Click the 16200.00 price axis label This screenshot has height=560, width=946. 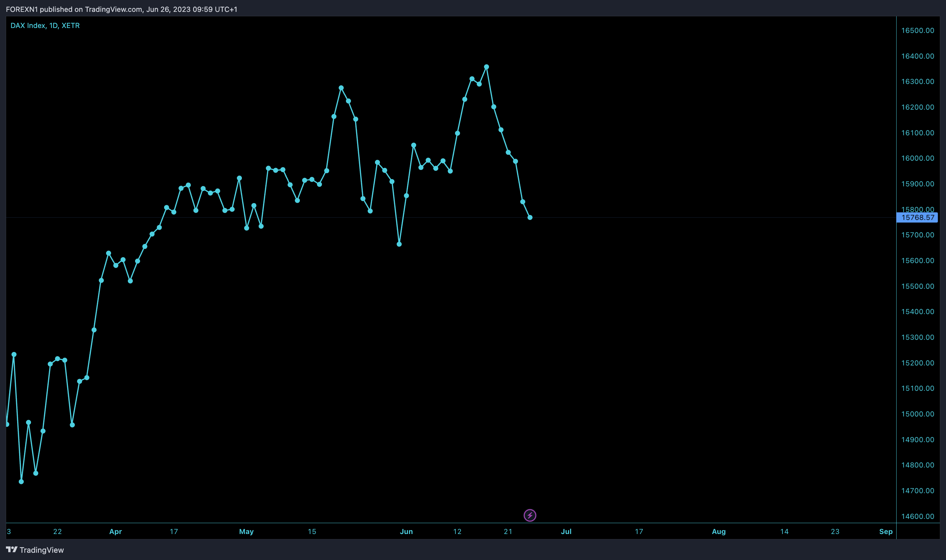(918, 107)
